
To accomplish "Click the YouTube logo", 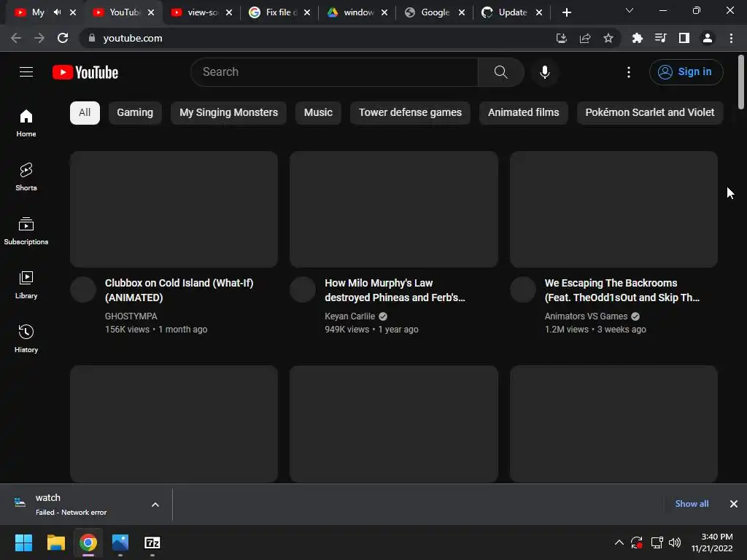I will 85,72.
